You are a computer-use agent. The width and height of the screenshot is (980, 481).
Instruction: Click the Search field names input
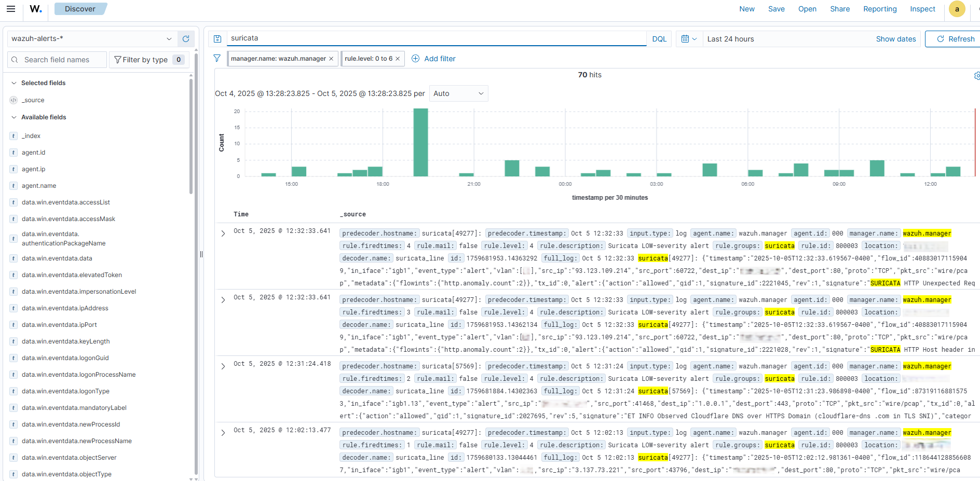pos(62,60)
